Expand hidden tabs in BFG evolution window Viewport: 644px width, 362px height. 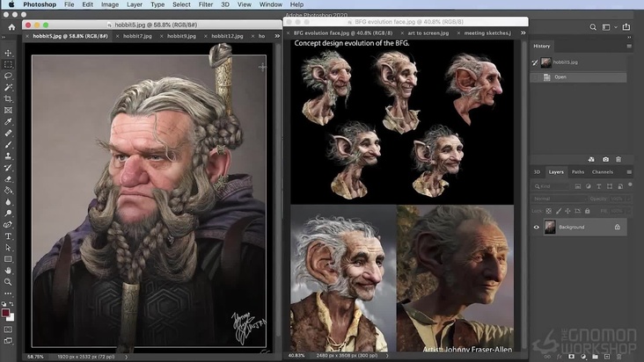pos(523,33)
